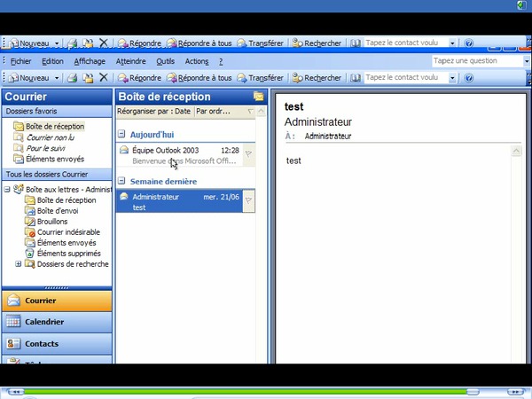Image resolution: width=532 pixels, height=399 pixels.
Task: Open address book icon below the menu bar
Action: tap(356, 78)
